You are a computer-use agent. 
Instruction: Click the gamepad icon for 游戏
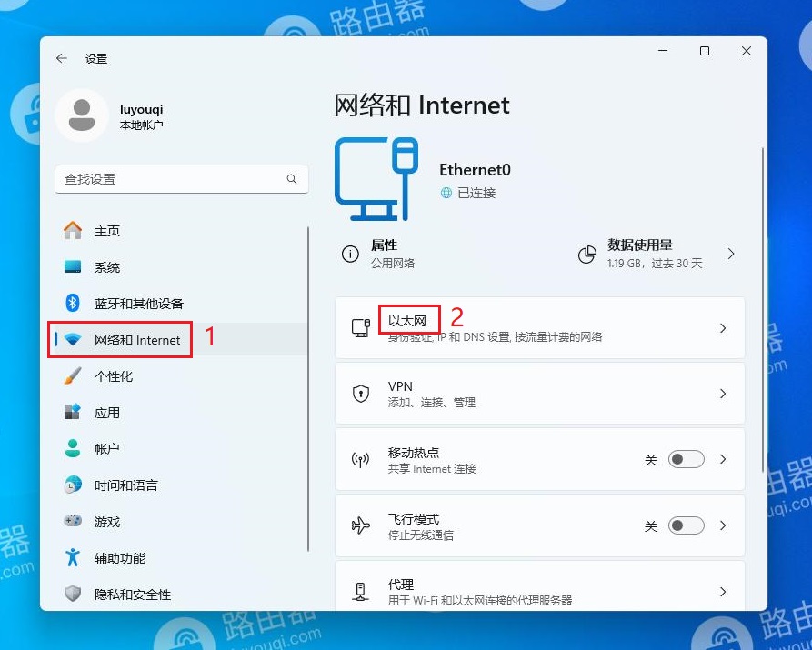coord(73,521)
